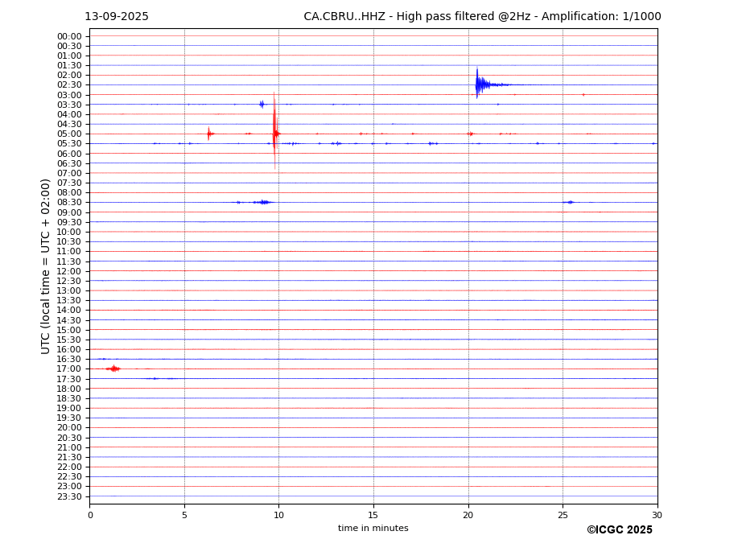746x560 pixels.
Task: Click the y-axis label UTC local time
Action: click(x=45, y=266)
